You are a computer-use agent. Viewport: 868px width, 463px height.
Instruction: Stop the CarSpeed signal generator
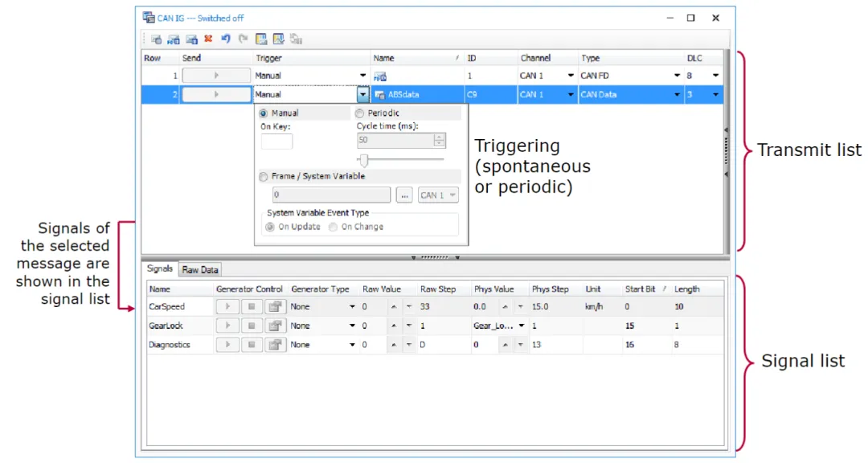(252, 307)
